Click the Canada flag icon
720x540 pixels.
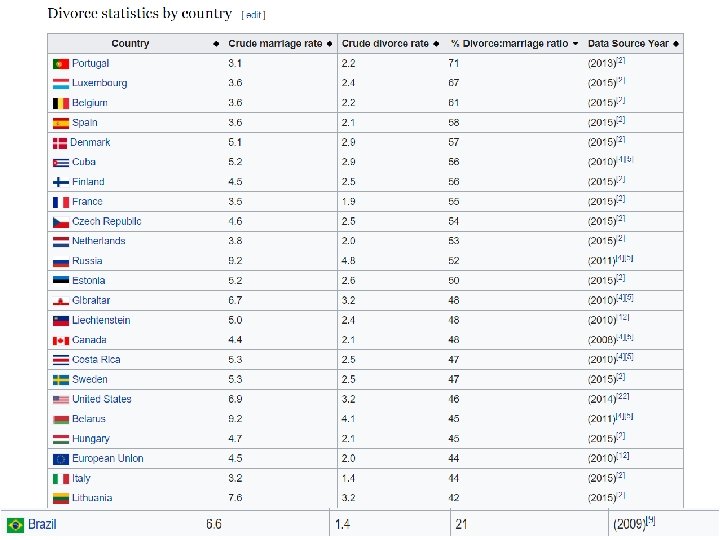tap(60, 340)
